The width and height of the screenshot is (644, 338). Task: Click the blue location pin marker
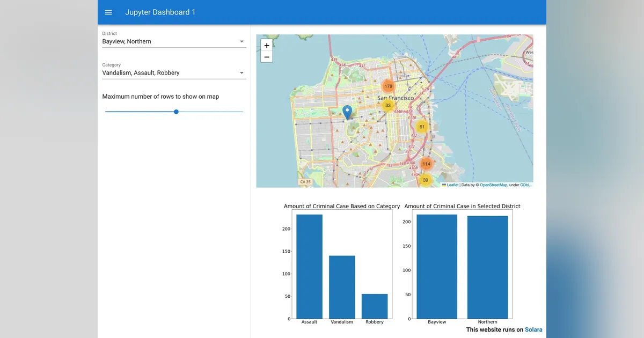(347, 112)
